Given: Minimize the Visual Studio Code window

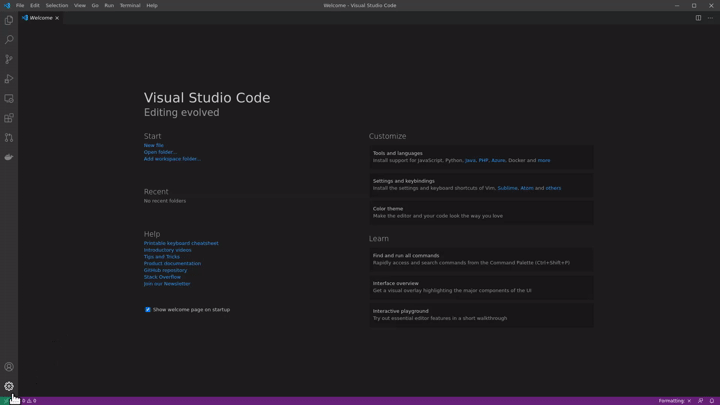Looking at the screenshot, I should 677,6.
